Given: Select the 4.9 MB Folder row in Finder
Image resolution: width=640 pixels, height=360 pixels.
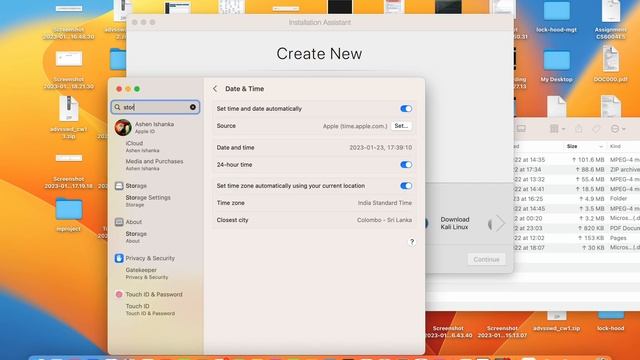Looking at the screenshot, I should (x=576, y=199).
